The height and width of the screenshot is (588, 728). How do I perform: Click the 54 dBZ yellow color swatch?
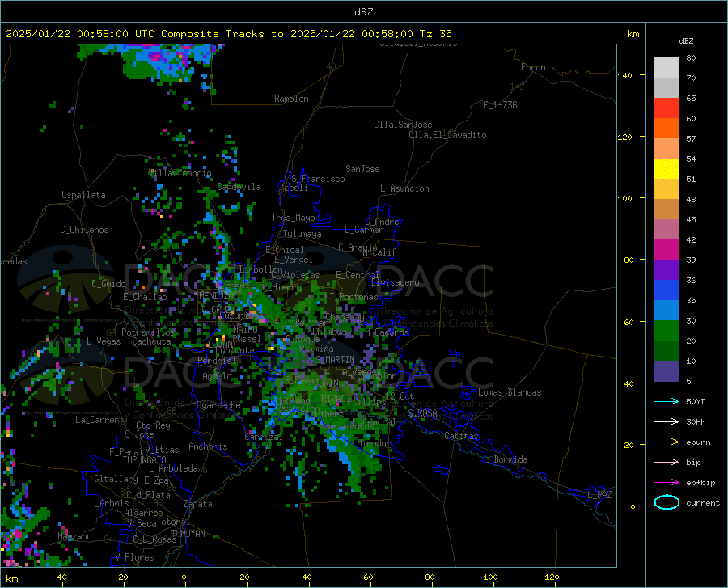667,168
